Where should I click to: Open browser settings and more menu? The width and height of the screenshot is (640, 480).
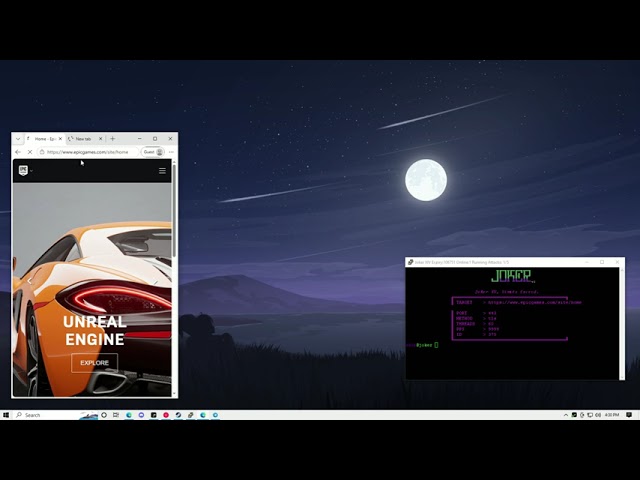click(x=171, y=152)
